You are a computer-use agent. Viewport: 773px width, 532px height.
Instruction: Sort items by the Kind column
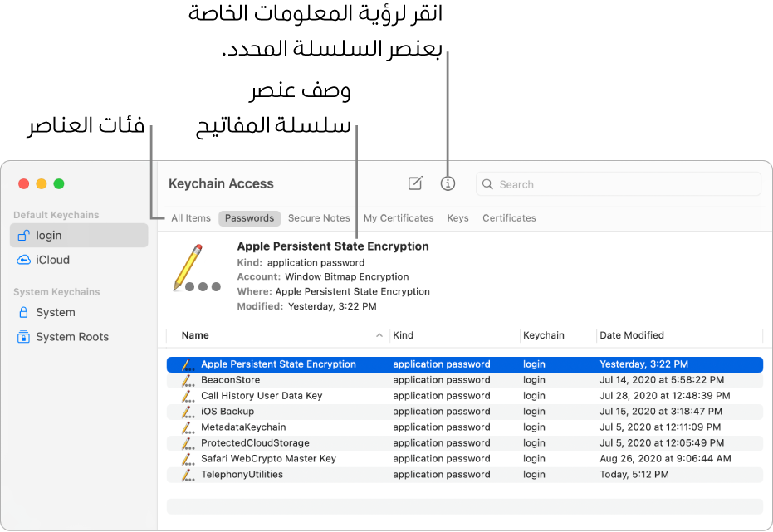[404, 335]
